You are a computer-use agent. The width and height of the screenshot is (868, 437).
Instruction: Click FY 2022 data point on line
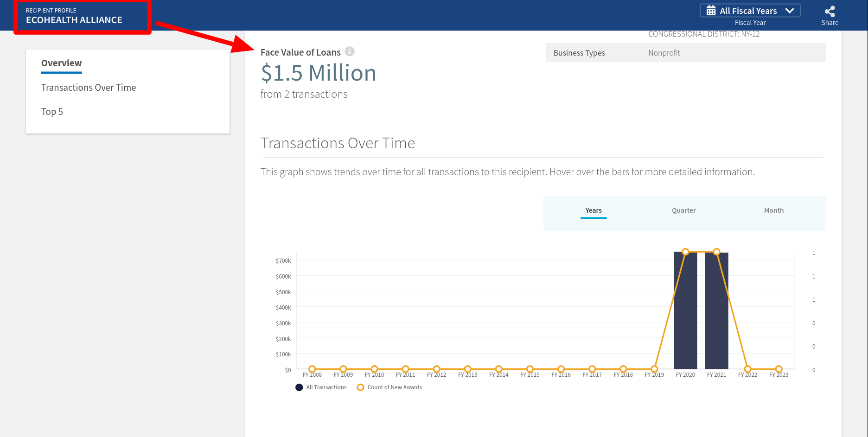747,369
